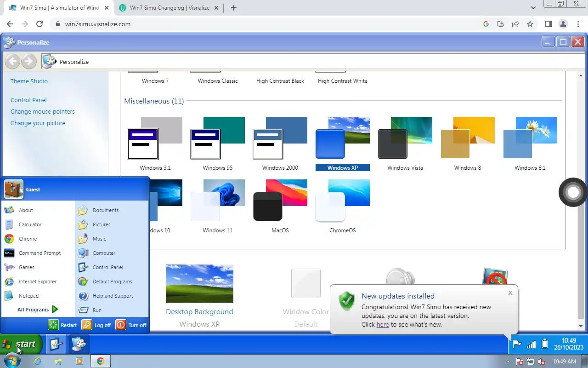Choose High Contrast Black theme label
Image resolution: width=588 pixels, height=368 pixels.
tap(280, 81)
